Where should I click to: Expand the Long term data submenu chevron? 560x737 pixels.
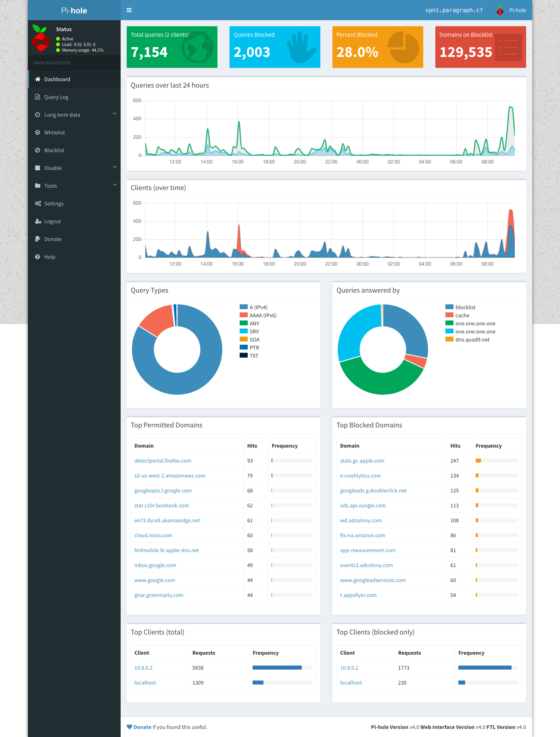115,114
